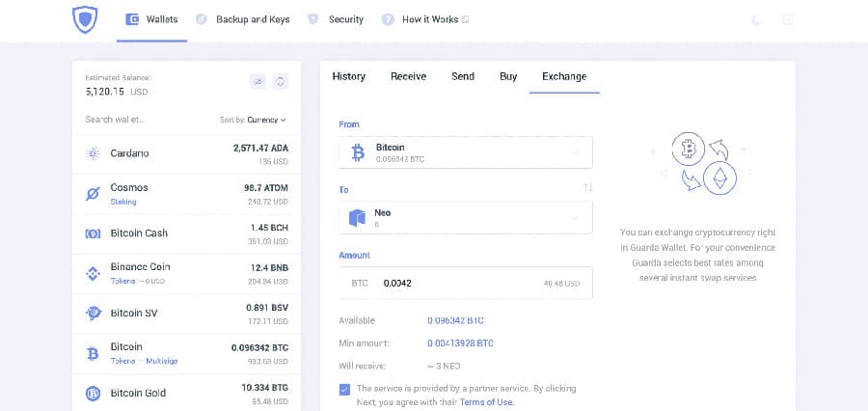The width and height of the screenshot is (868, 411).
Task: Select the Binance Coin icon
Action: pos(94,273)
